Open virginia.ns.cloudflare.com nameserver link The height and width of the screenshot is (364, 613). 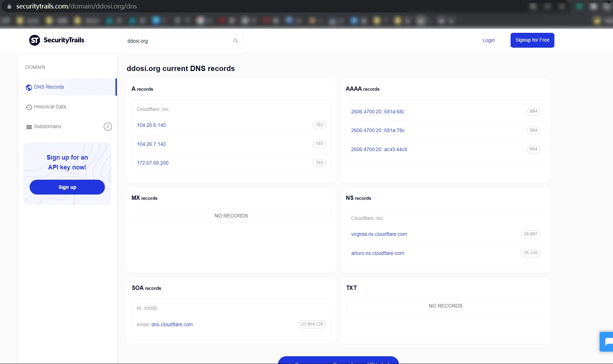pos(379,234)
